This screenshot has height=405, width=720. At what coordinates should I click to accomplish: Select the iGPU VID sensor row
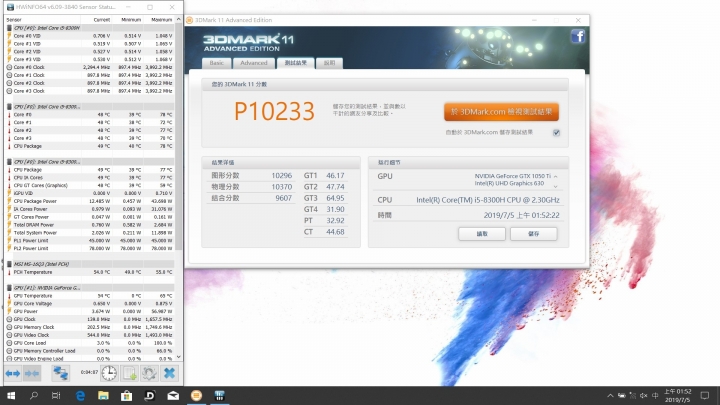coord(90,193)
